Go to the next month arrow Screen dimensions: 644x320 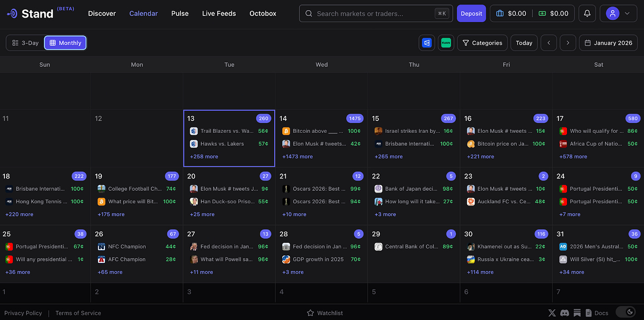pos(568,43)
